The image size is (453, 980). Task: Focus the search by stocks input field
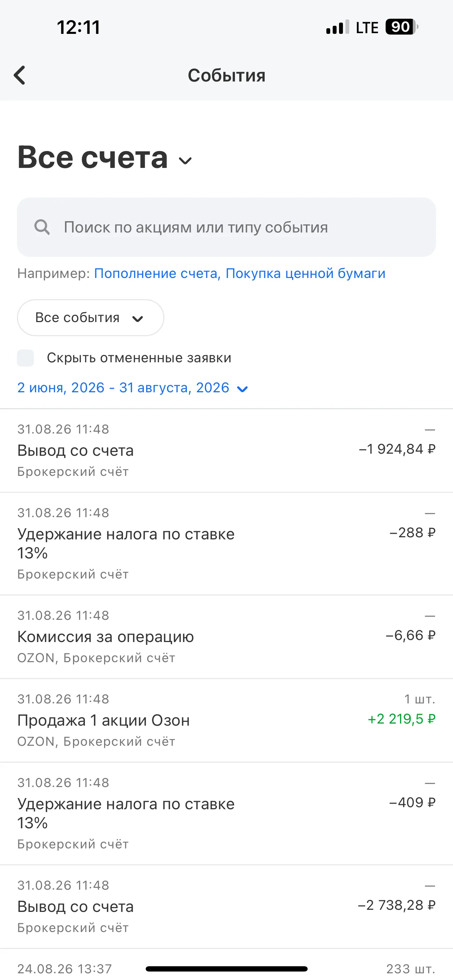[226, 227]
